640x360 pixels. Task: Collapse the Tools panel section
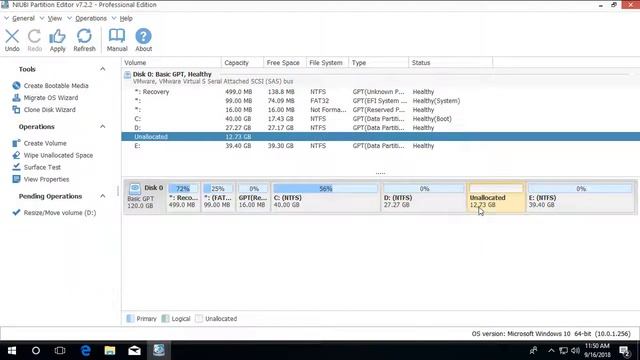102,69
